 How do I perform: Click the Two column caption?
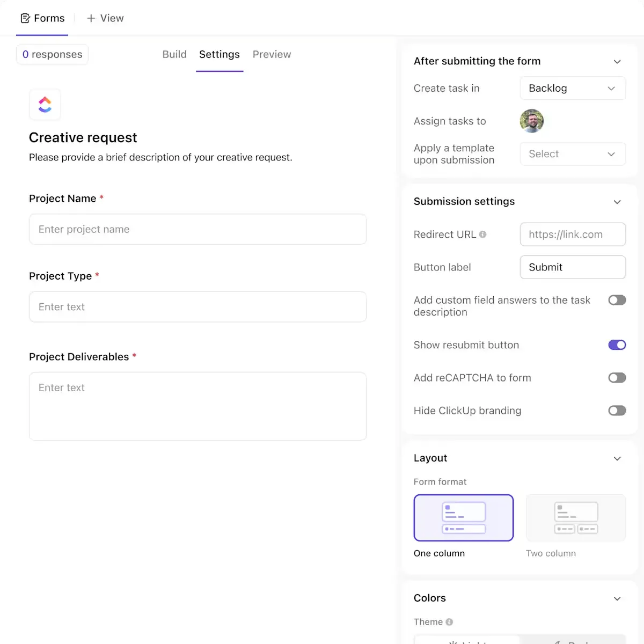(551, 553)
